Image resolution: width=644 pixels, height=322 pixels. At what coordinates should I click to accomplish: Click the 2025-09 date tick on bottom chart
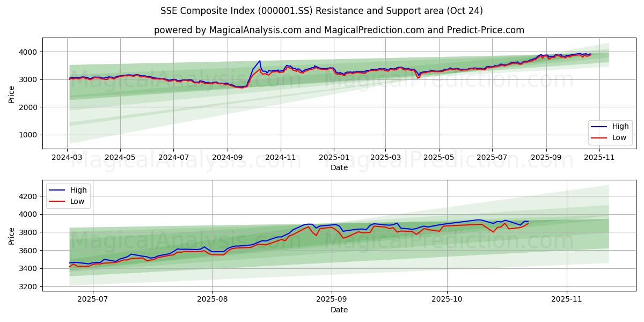point(332,300)
